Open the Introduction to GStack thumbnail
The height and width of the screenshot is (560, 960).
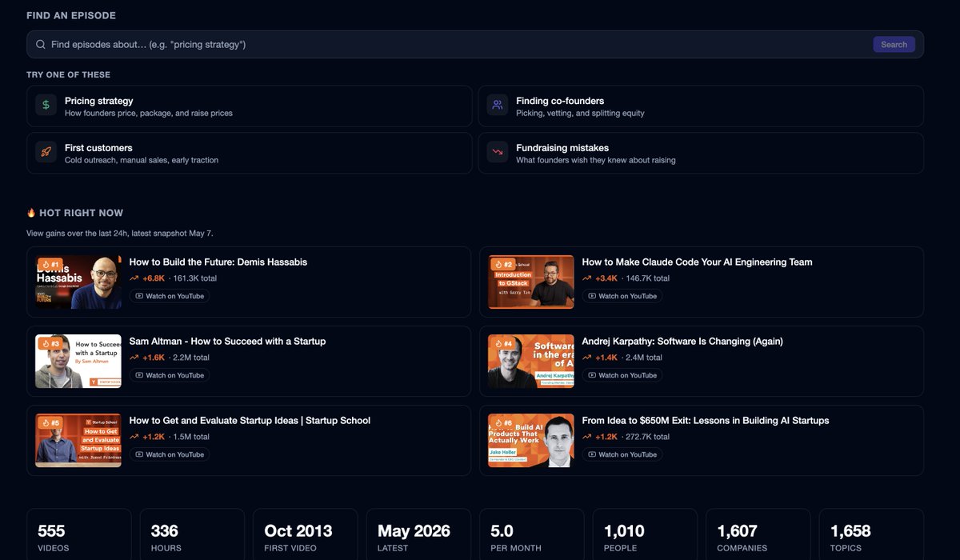[531, 282]
